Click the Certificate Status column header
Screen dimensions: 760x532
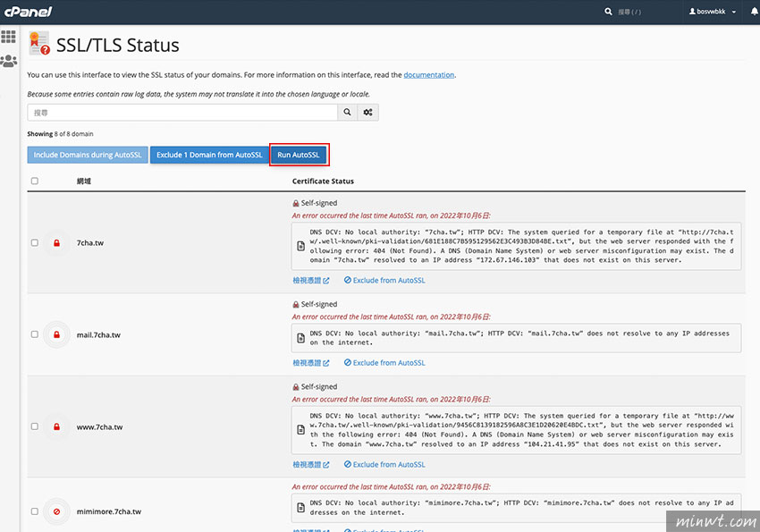(x=323, y=182)
